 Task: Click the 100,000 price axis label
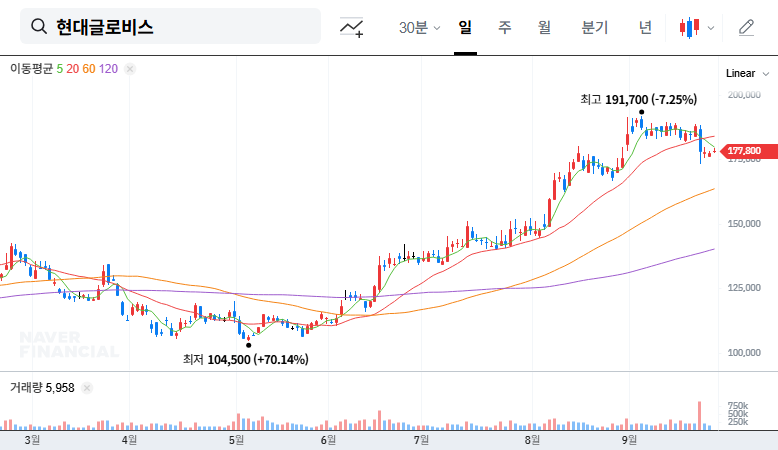point(744,353)
